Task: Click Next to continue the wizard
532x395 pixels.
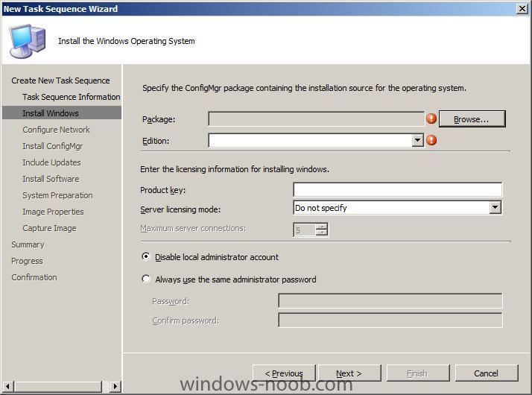Action: point(349,373)
